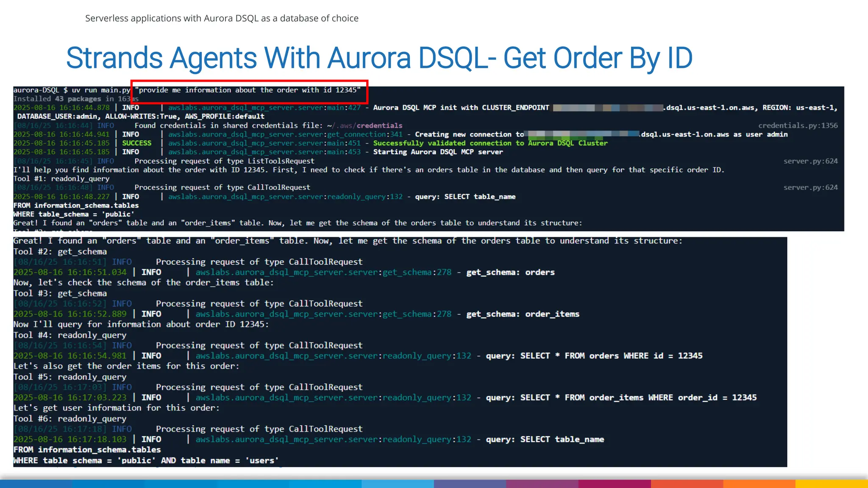
Task: Click "Tool #1: readonly_query"
Action: click(x=61, y=179)
